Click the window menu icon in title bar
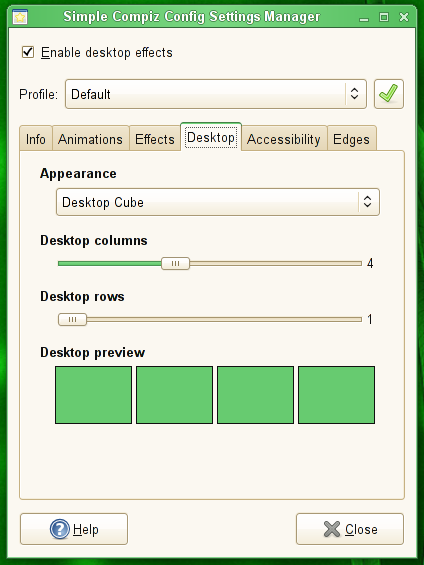Screen dimensions: 424x565 [20, 17]
